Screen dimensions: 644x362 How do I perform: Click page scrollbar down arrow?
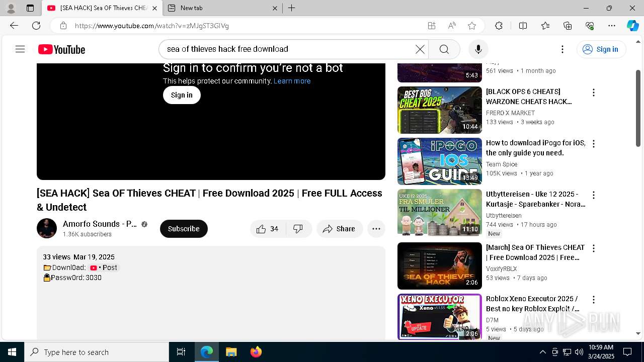pos(638,333)
